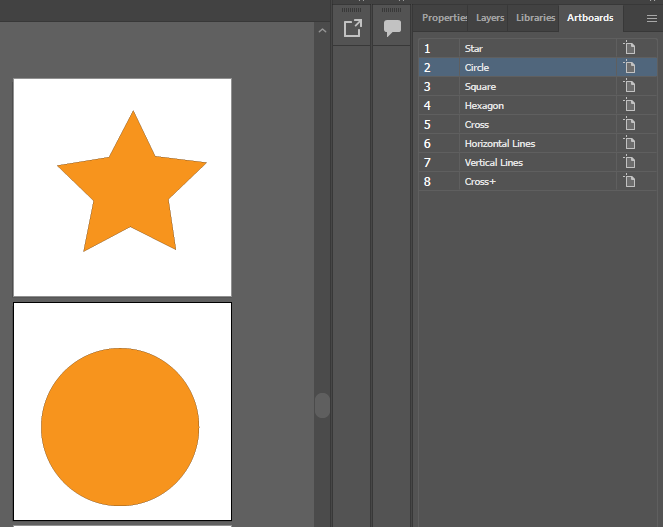The width and height of the screenshot is (663, 527).
Task: Click artboard number 4
Action: point(427,106)
